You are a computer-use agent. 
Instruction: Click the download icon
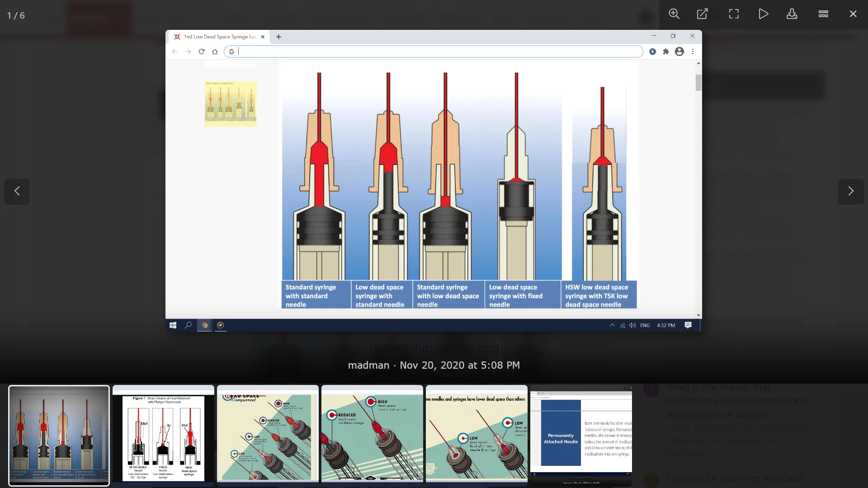(x=793, y=14)
